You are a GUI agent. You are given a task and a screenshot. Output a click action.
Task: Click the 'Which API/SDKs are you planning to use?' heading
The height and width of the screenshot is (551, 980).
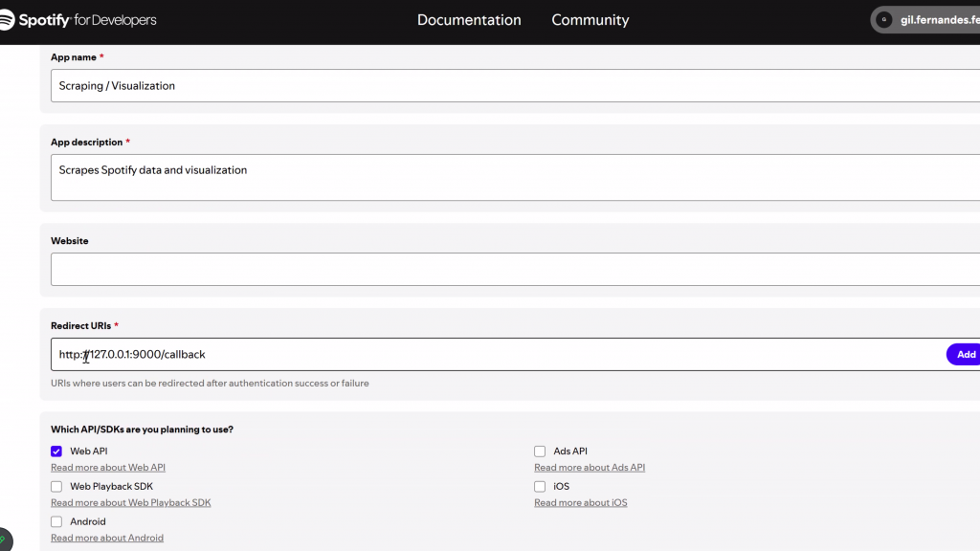click(142, 430)
